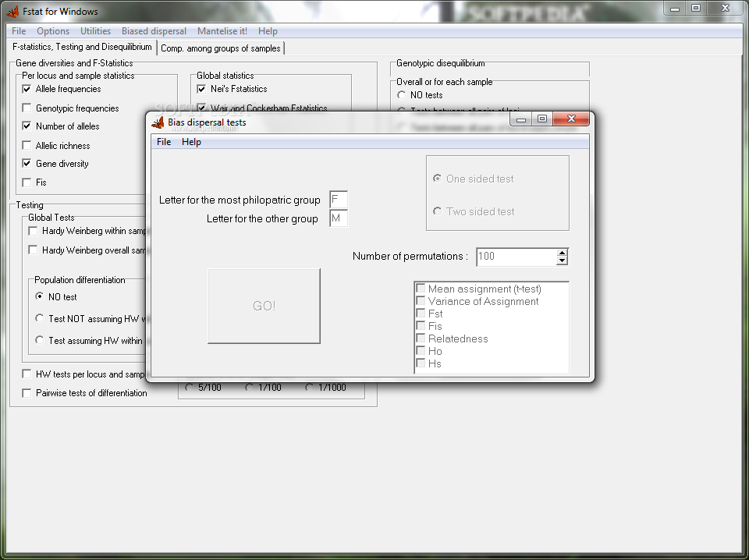Check Mean assignment (t-test) in the list
Screen dimensions: 749x560
click(x=421, y=289)
